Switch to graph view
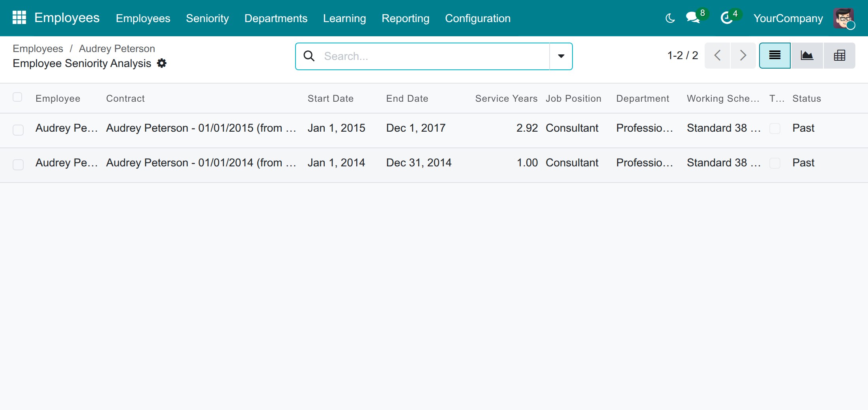This screenshot has width=868, height=410. pyautogui.click(x=807, y=56)
